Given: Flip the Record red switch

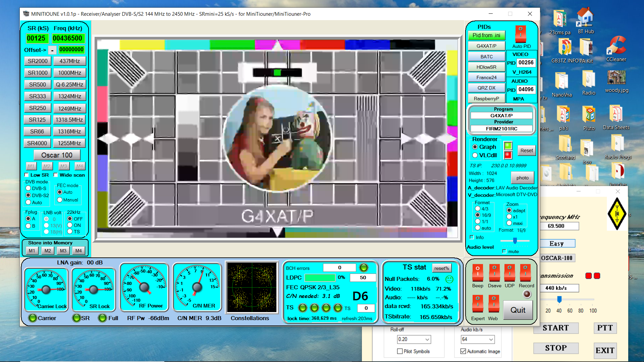Looking at the screenshot, I should pyautogui.click(x=525, y=273).
